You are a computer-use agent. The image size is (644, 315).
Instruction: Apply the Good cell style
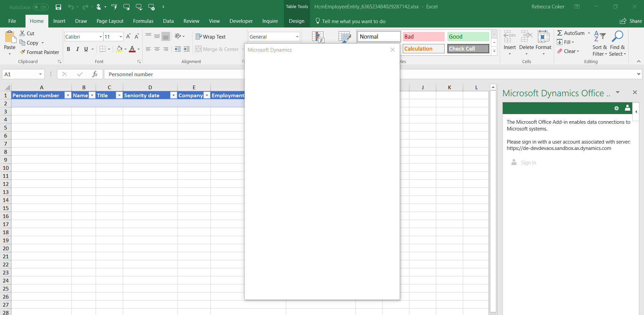pos(468,37)
